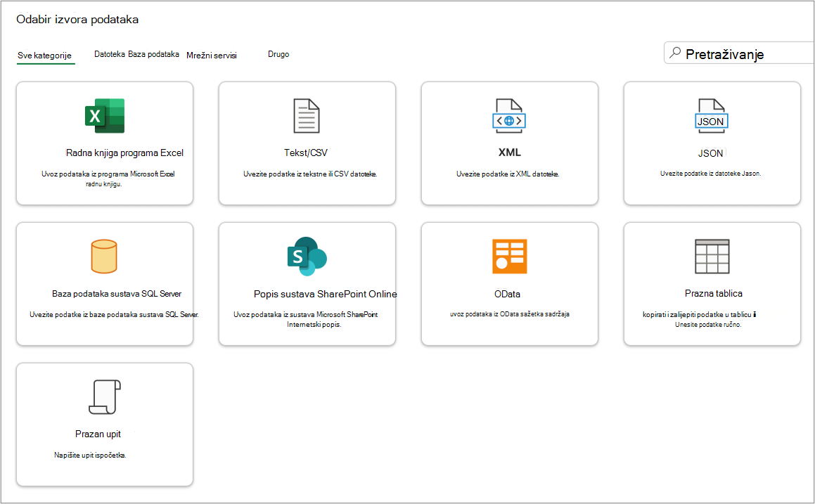Open the Baza podataka sustava SQL Server tile
The height and width of the screenshot is (504, 815).
click(x=105, y=284)
